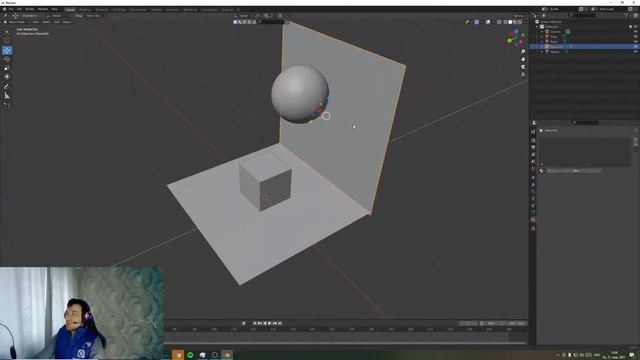The height and width of the screenshot is (360, 640).
Task: Click the properties editor search field
Action: [x=585, y=122]
